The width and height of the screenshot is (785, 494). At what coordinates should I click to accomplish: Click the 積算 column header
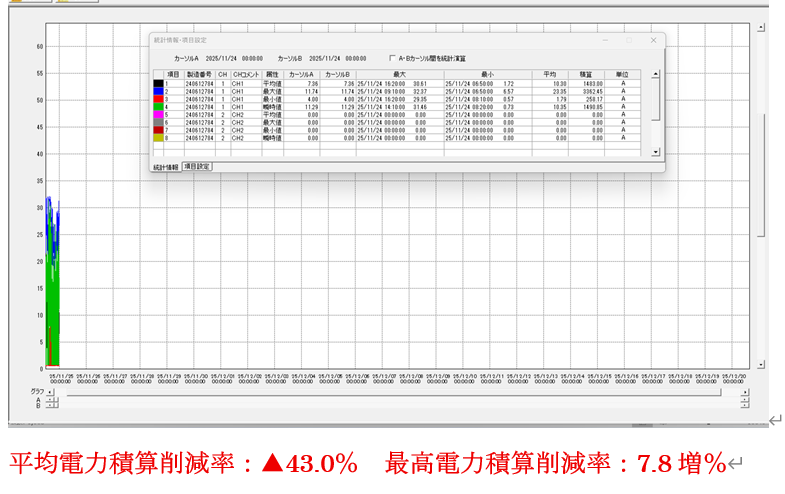point(586,74)
